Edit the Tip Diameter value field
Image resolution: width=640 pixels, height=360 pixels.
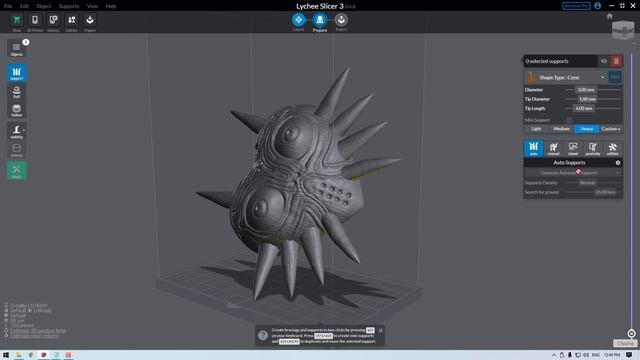[587, 99]
